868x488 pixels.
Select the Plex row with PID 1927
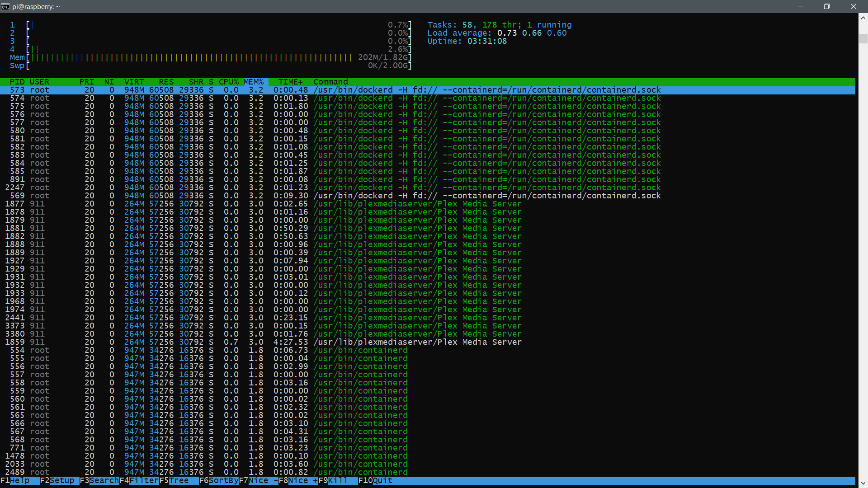point(428,261)
